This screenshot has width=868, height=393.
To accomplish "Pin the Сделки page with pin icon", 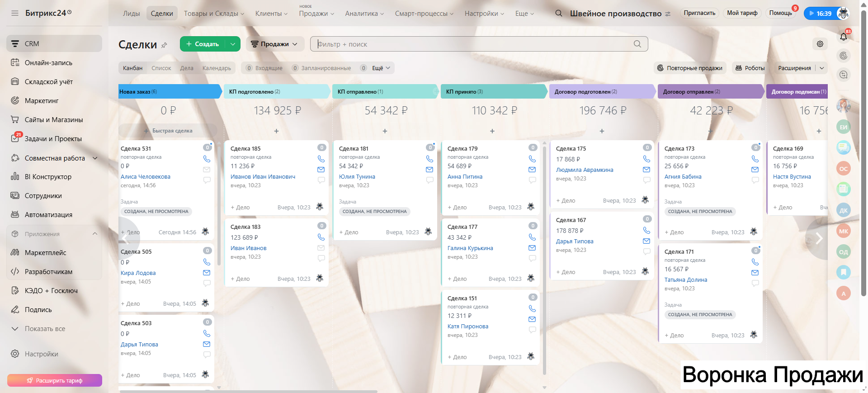I will [x=164, y=45].
